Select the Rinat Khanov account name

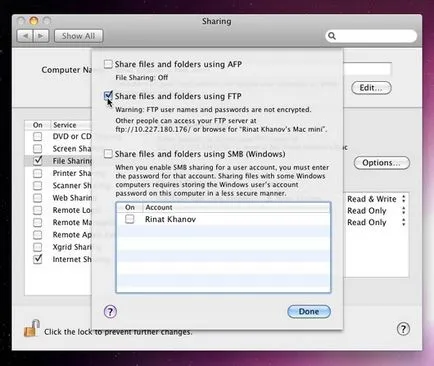pos(170,219)
